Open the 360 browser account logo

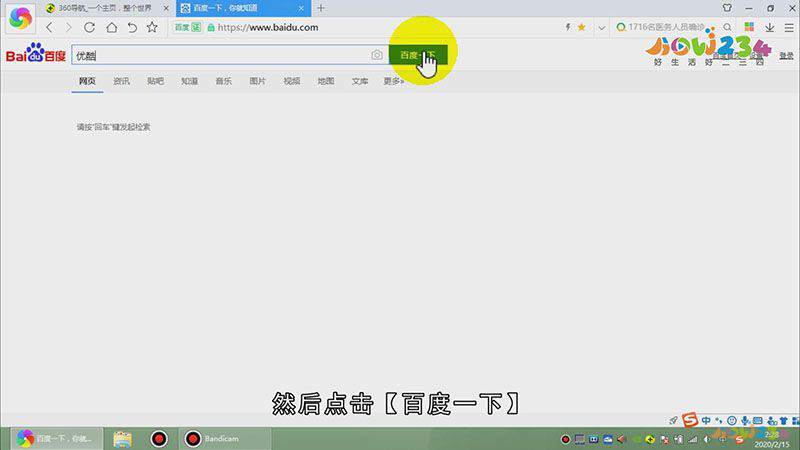[x=20, y=17]
